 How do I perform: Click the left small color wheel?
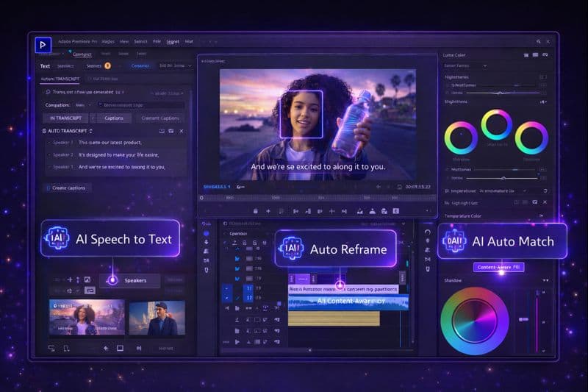[x=461, y=138]
